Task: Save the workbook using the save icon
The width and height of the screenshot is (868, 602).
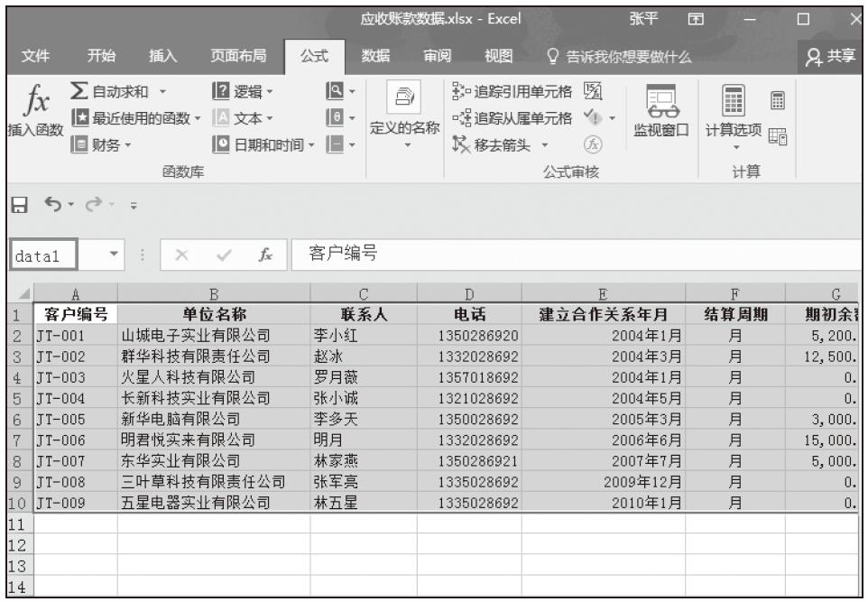Action: coord(17,206)
